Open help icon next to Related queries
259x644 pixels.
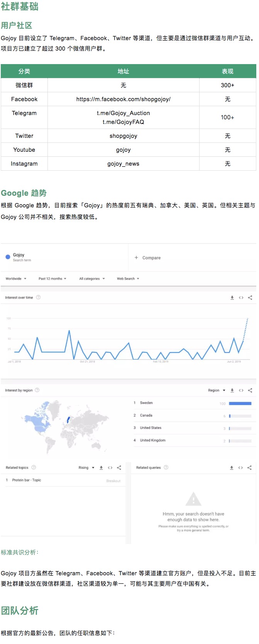pos(166,467)
